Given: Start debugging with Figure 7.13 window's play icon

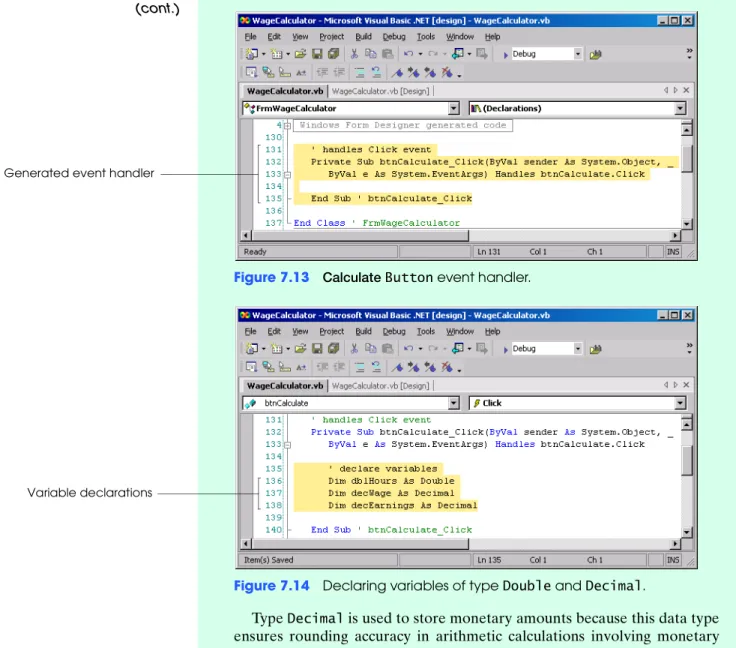Looking at the screenshot, I should click(505, 54).
